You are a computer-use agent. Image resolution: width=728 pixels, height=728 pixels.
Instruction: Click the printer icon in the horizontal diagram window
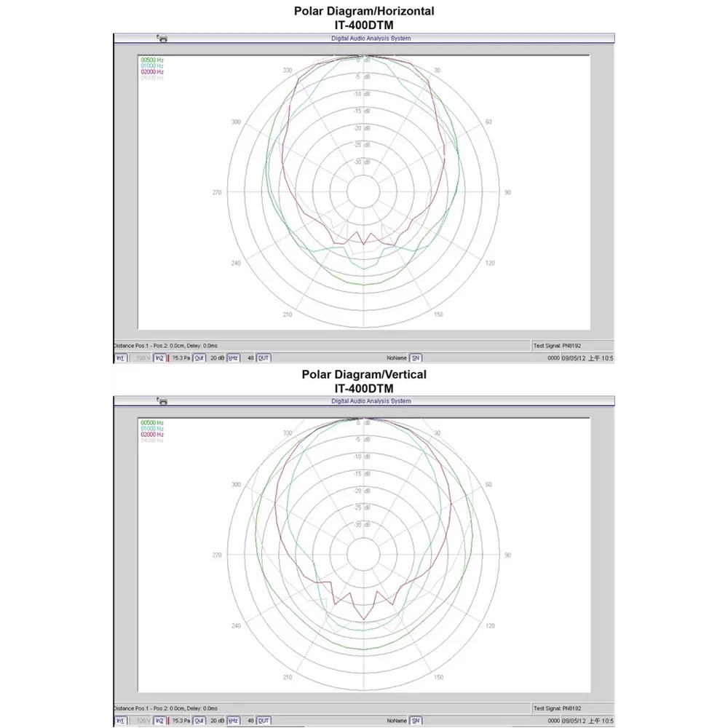coord(162,38)
